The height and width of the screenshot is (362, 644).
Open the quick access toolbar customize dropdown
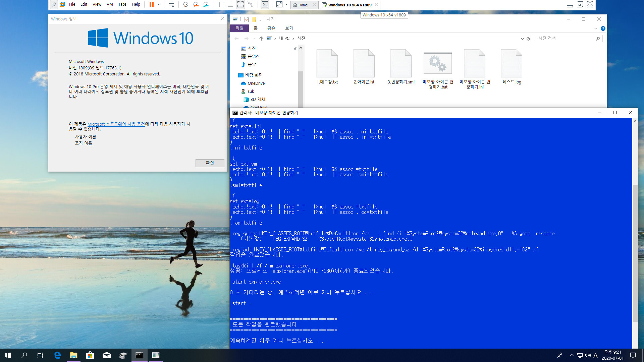coord(260,20)
